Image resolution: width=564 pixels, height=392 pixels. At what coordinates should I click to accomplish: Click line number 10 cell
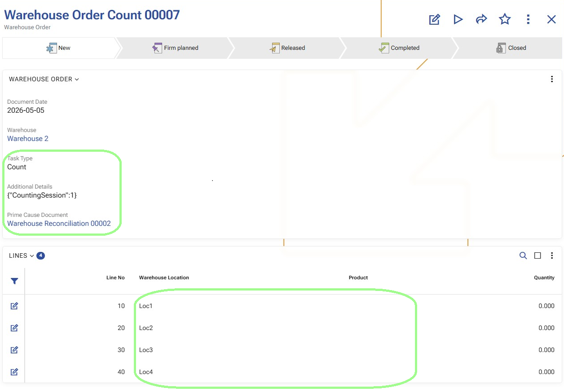pyautogui.click(x=121, y=306)
